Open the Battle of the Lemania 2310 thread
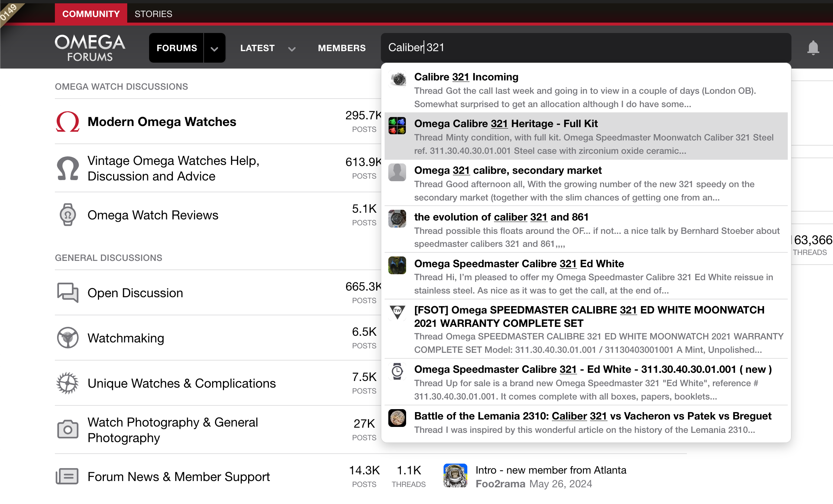Viewport: 833px width, 504px height. click(x=592, y=416)
